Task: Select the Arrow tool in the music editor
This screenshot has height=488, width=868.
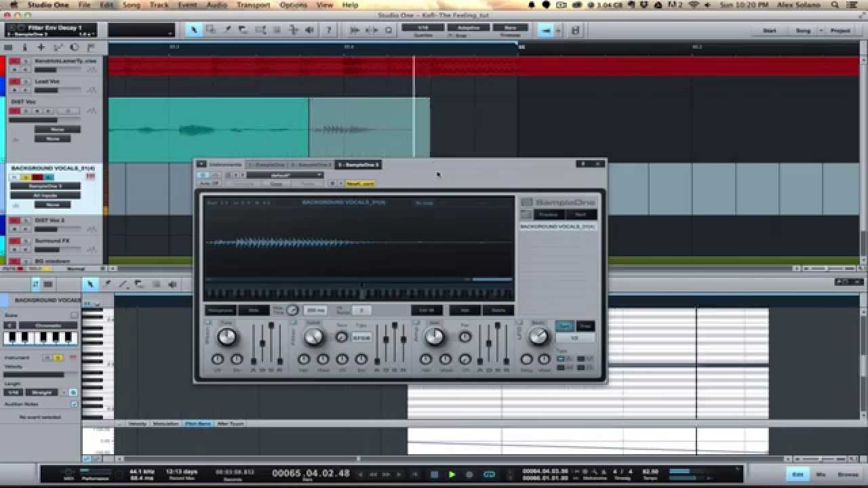Action: (x=90, y=284)
